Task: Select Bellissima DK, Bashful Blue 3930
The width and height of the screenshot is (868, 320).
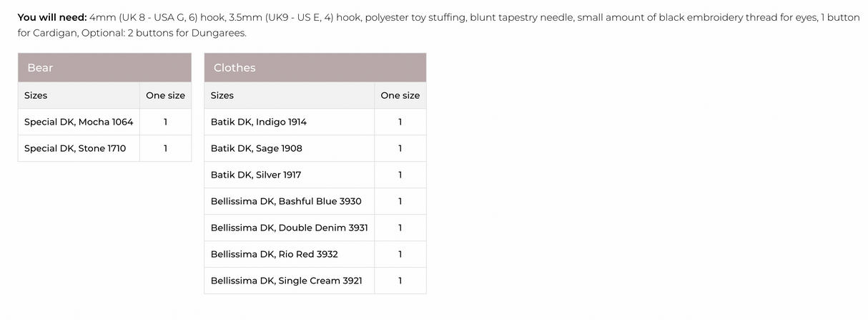Action: click(x=286, y=201)
